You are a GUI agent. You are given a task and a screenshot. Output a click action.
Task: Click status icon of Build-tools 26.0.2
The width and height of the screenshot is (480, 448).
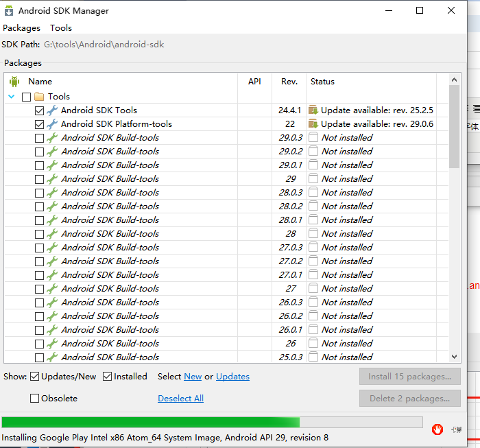pyautogui.click(x=313, y=316)
